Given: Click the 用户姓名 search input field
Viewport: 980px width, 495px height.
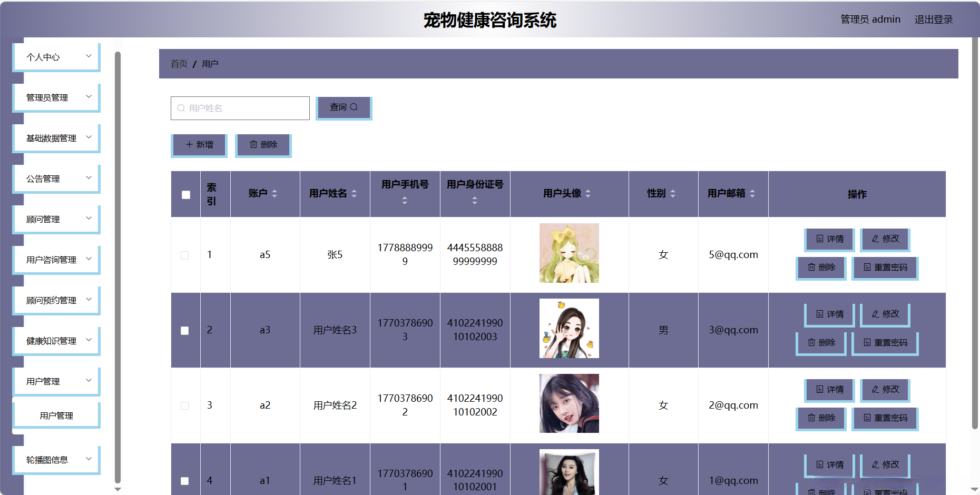Looking at the screenshot, I should click(x=240, y=108).
